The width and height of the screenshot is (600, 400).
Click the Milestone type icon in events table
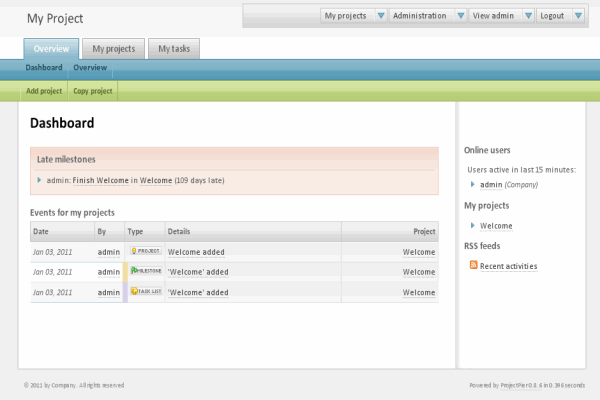(x=145, y=271)
